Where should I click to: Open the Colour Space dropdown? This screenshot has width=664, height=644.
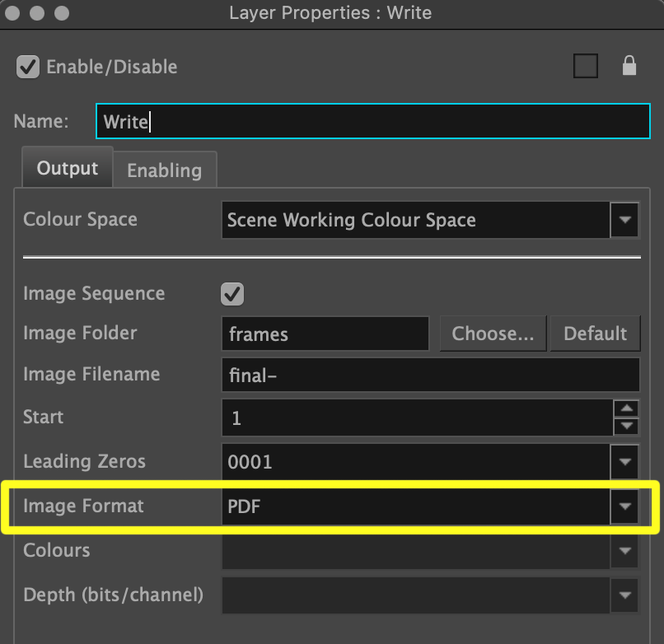pyautogui.click(x=624, y=220)
